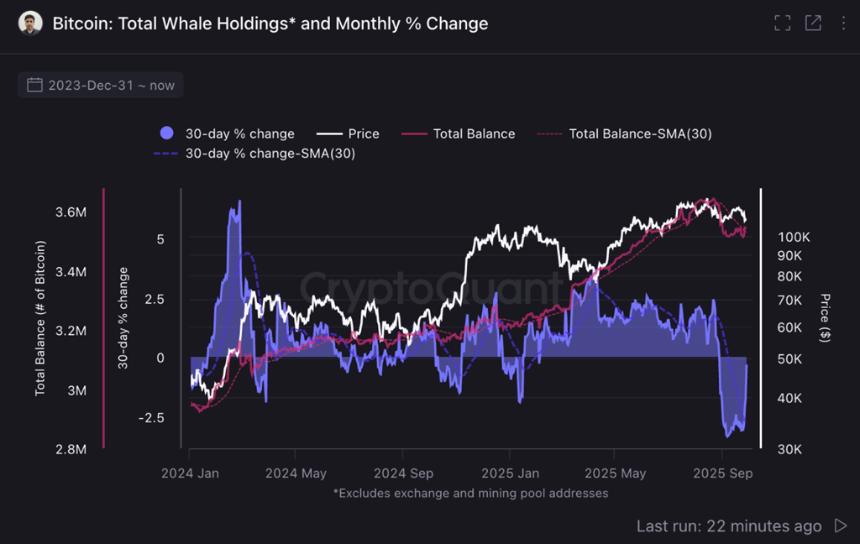Image resolution: width=860 pixels, height=544 pixels.
Task: Click the 2024 May x-axis label
Action: [295, 473]
